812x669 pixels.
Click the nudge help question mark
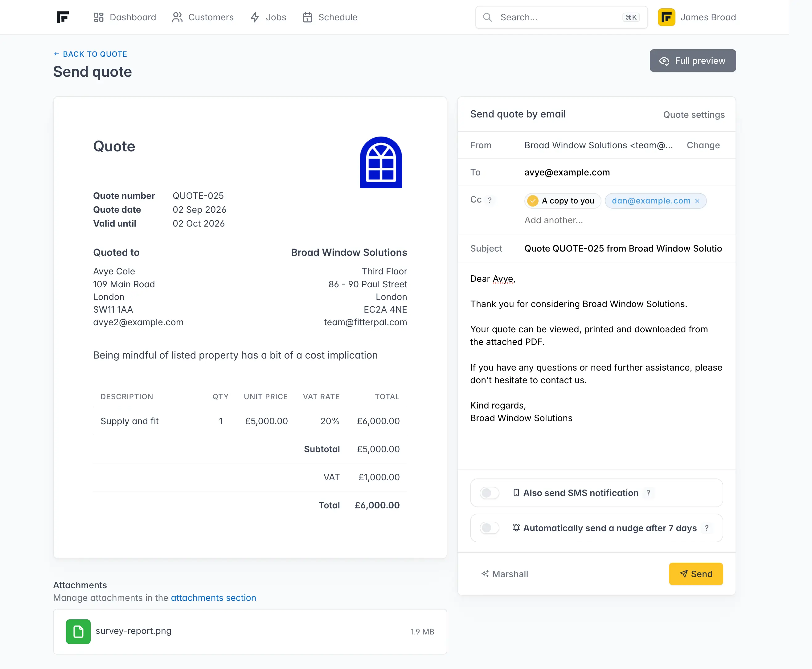click(x=706, y=528)
